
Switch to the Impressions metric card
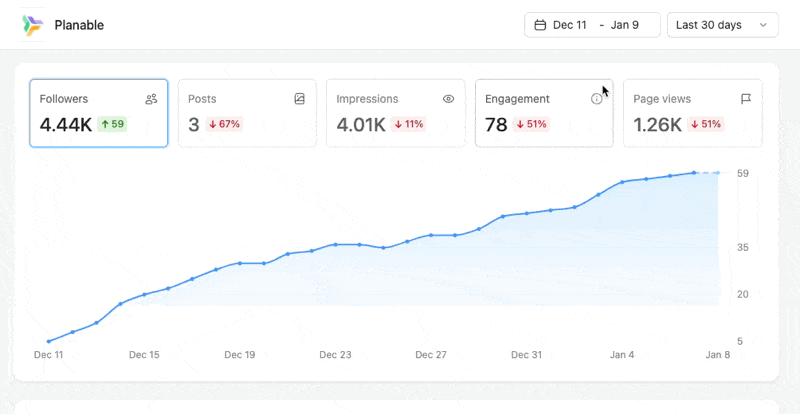tap(395, 113)
